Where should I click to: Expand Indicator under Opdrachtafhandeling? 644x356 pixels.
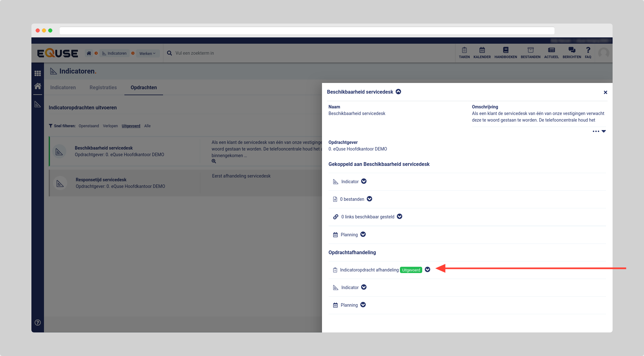click(x=364, y=287)
